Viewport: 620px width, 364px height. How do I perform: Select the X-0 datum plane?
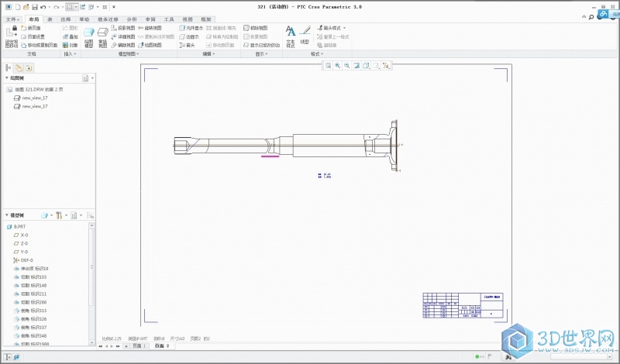point(21,235)
